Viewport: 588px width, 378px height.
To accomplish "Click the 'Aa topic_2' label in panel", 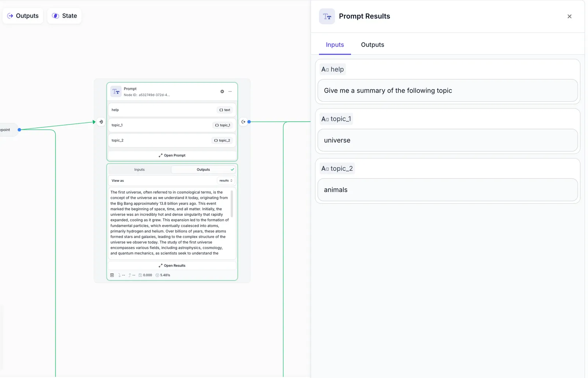I will click(337, 169).
